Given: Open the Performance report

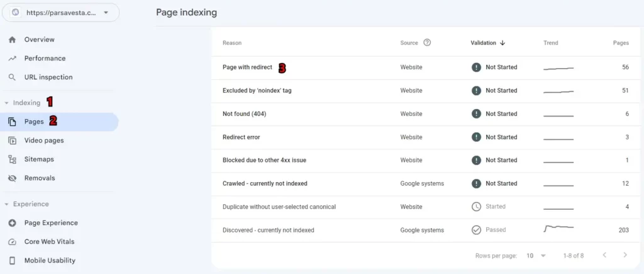Looking at the screenshot, I should [x=45, y=59].
